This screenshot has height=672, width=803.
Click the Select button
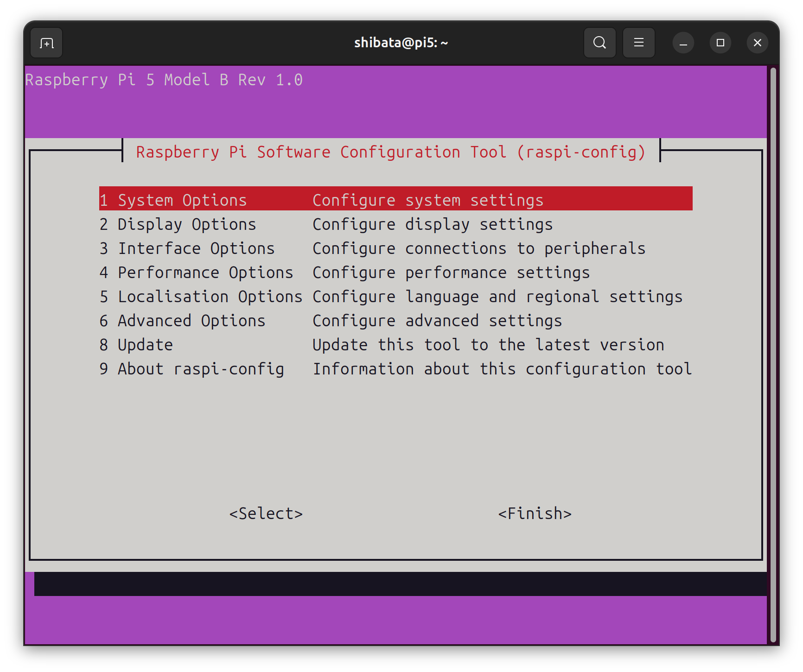click(x=266, y=513)
